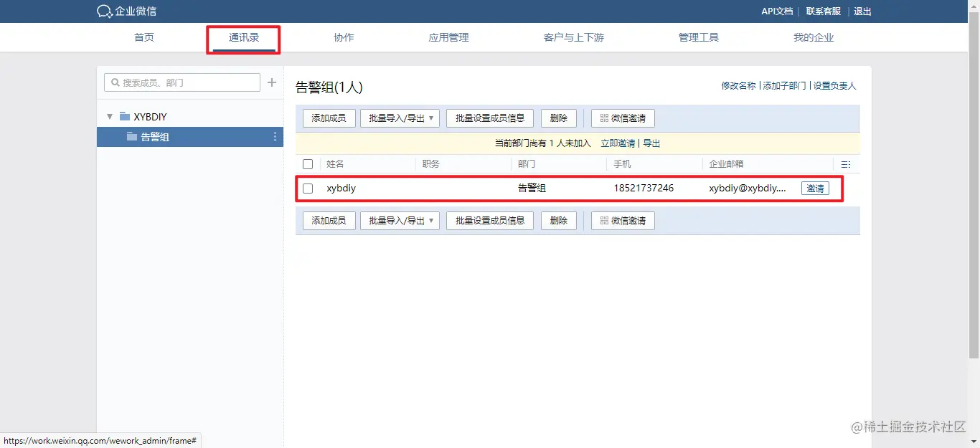This screenshot has height=448, width=980.
Task: Click the top 删除 button
Action: [x=559, y=118]
